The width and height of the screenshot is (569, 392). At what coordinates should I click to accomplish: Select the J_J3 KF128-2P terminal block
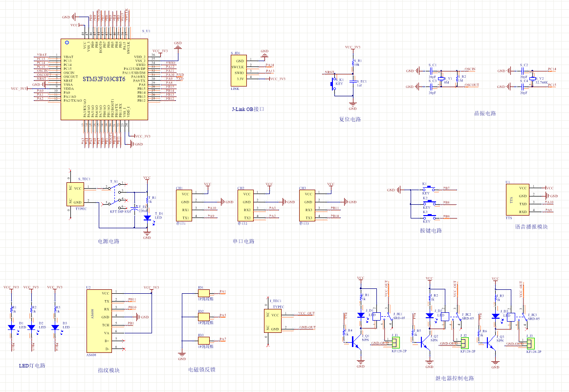pos(530,343)
